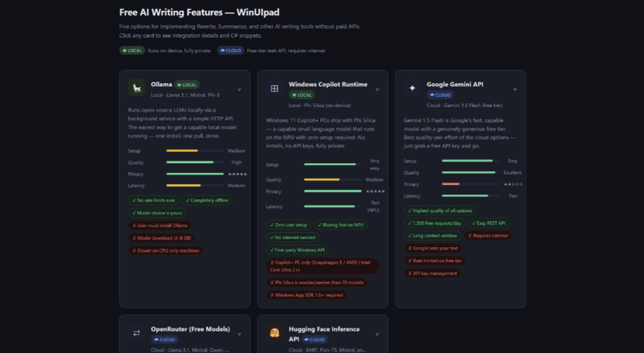Expand the Windows Copilot Runtime card chevron

pyautogui.click(x=377, y=89)
